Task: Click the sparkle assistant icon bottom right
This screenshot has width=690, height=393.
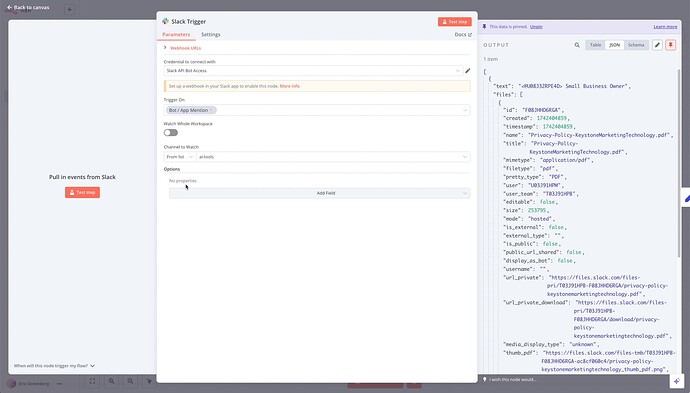Action: tap(676, 381)
